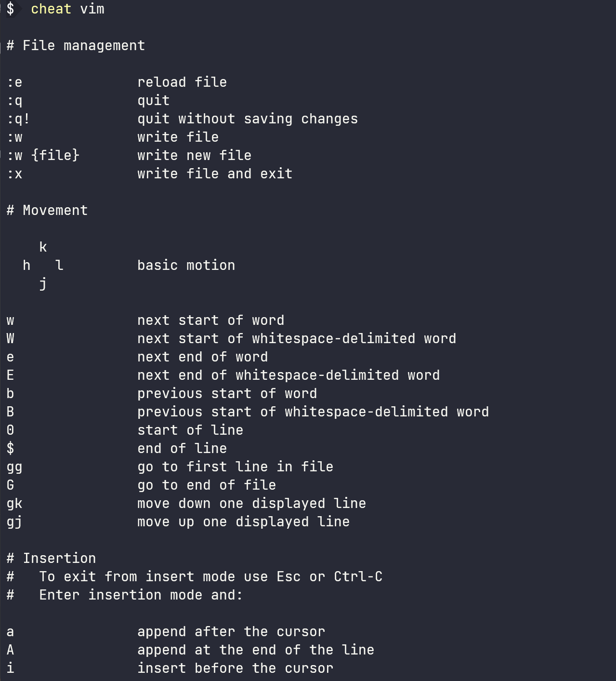Click the "write file and exit" text

(214, 174)
